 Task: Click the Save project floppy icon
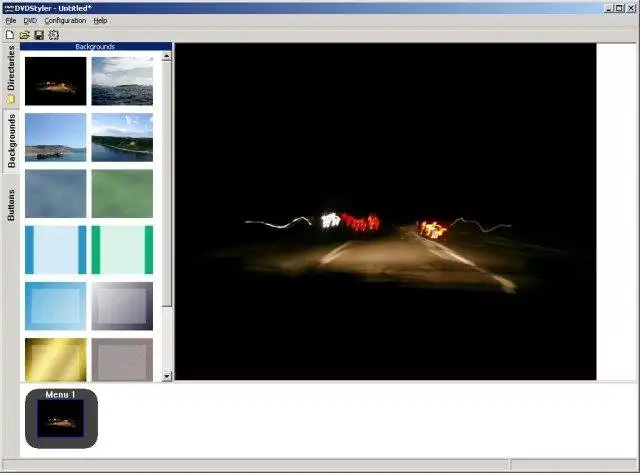[39, 35]
